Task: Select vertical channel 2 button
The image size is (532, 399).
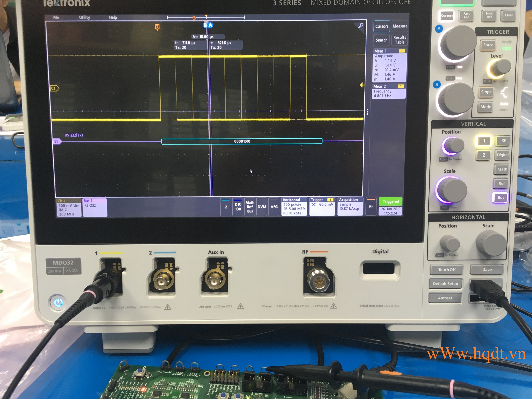Action: (x=484, y=155)
